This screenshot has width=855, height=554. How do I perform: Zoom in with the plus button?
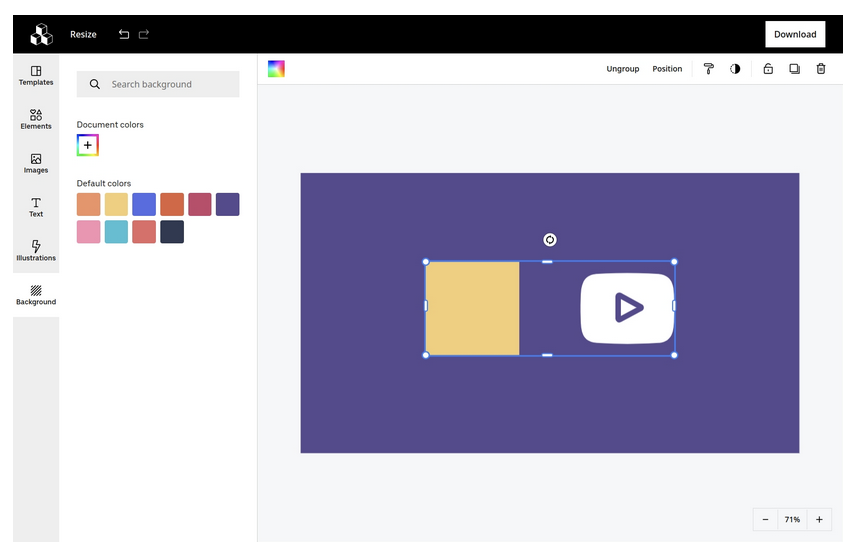coord(819,519)
